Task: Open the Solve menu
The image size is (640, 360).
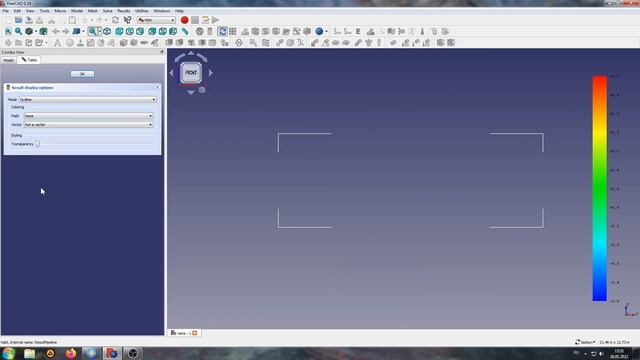Action: click(x=107, y=11)
